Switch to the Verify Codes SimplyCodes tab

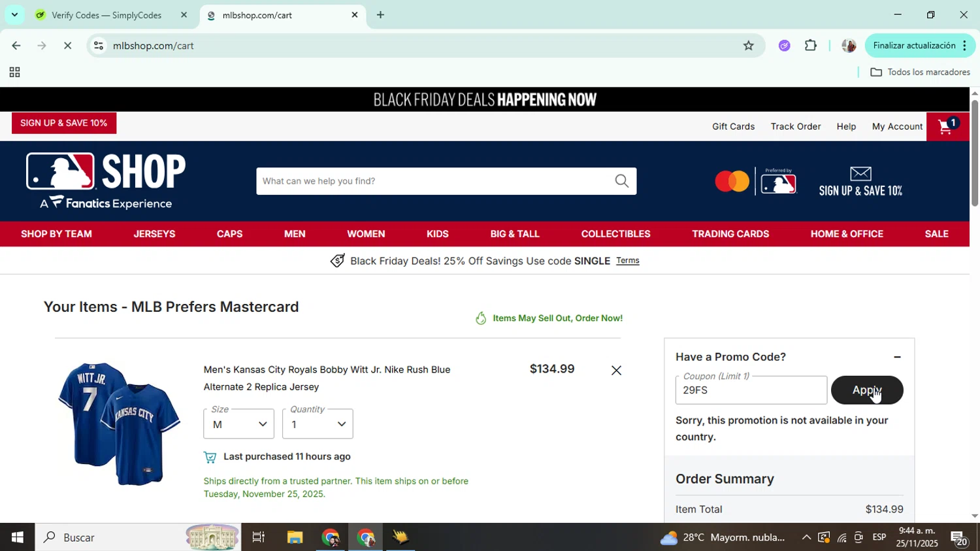pyautogui.click(x=106, y=15)
